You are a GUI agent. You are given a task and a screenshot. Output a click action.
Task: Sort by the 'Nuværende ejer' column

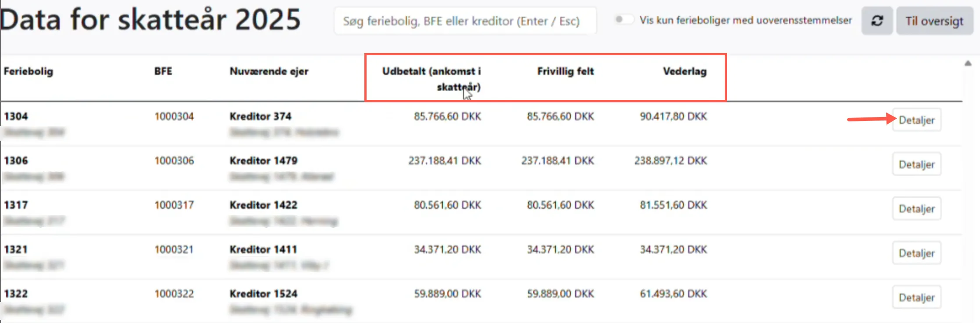click(x=269, y=71)
